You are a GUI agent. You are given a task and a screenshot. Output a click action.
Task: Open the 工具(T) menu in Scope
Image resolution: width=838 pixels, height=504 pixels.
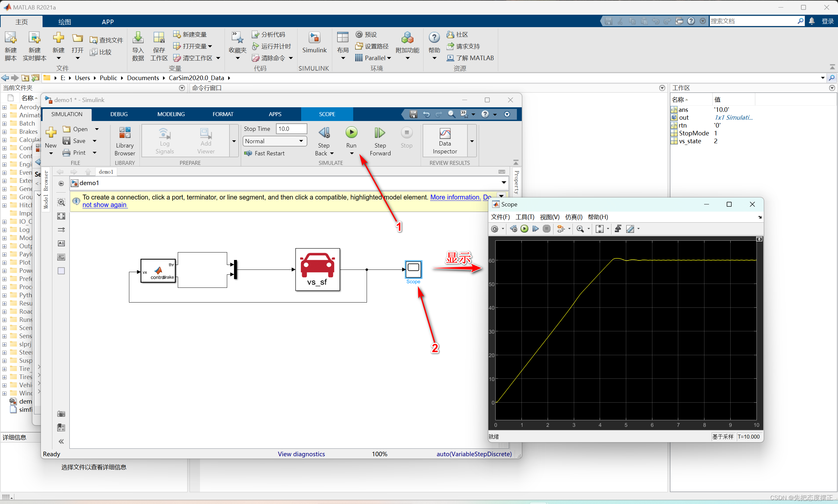(524, 217)
